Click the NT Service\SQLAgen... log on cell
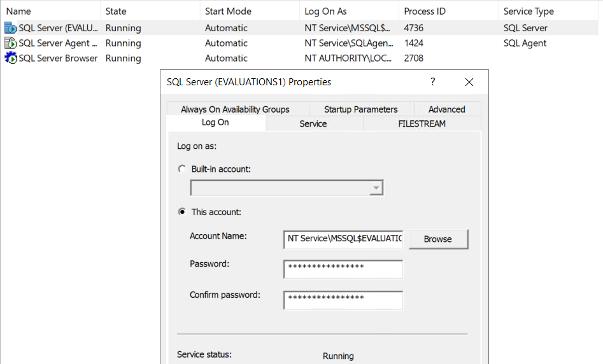 (349, 43)
